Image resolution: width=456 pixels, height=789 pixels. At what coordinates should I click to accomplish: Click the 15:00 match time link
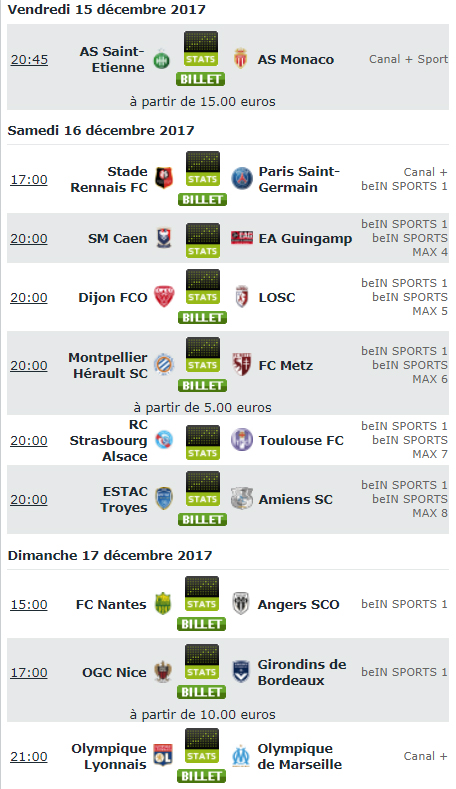(x=29, y=605)
